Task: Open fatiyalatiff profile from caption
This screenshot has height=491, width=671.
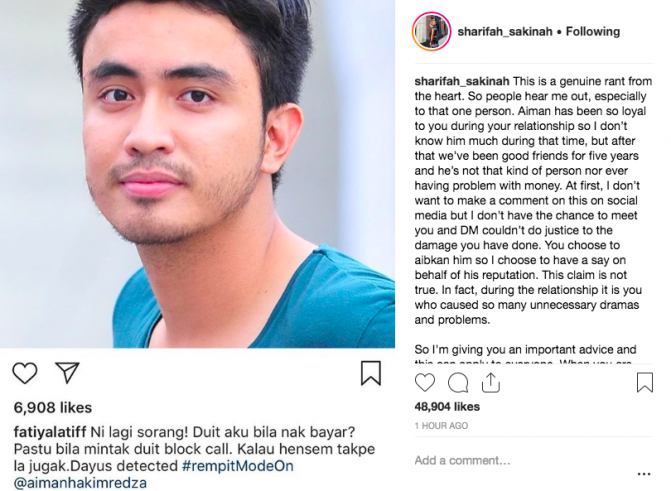Action: pos(50,432)
